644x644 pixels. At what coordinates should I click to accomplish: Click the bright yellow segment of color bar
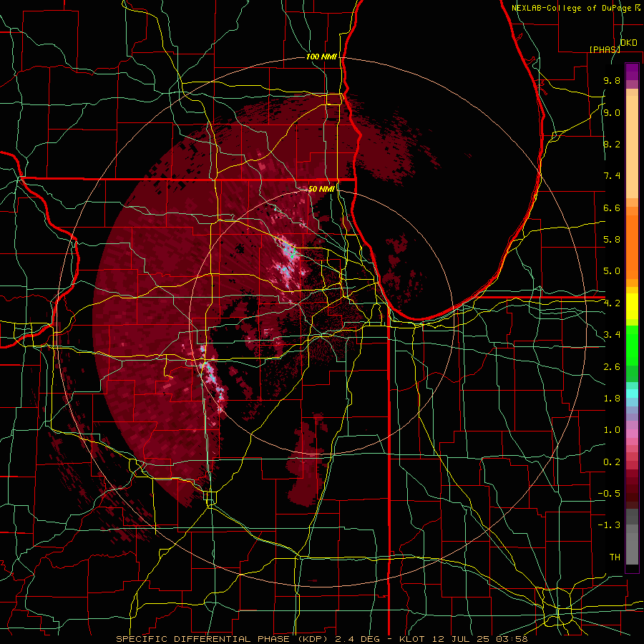pyautogui.click(x=632, y=306)
